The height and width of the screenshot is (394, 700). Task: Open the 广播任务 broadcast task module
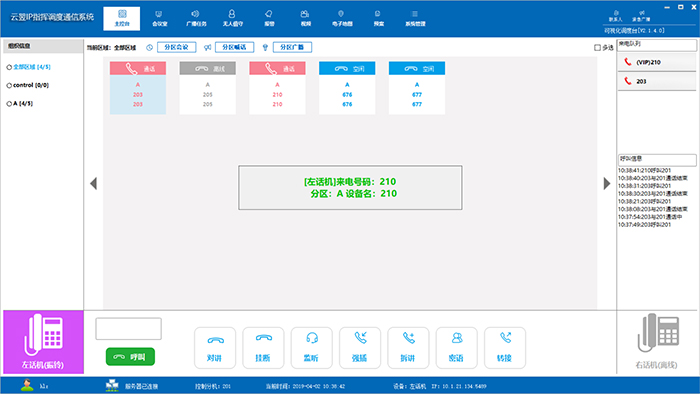coord(196,18)
